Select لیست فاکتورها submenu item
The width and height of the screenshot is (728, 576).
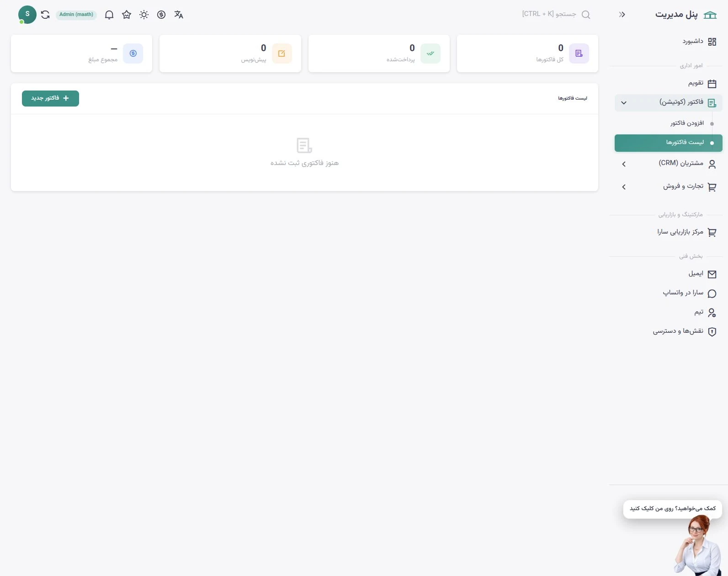pyautogui.click(x=669, y=143)
